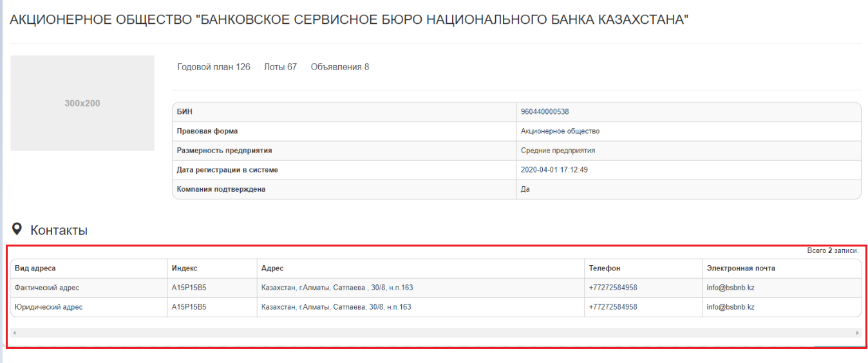Click the Телефон column header

tap(604, 268)
